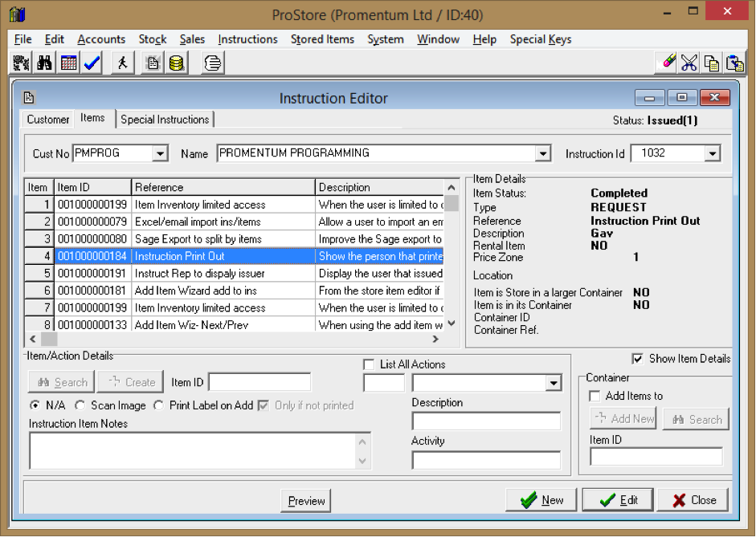Select the N/A radio button

pos(35,405)
